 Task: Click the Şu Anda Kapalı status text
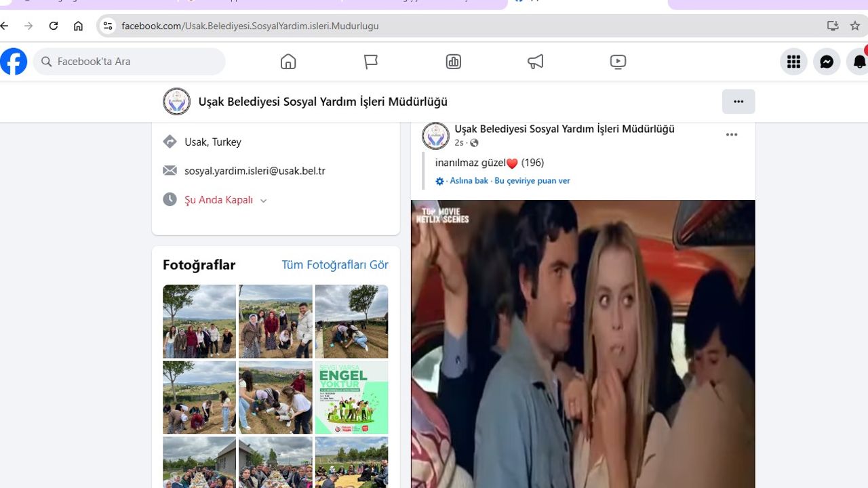(x=218, y=200)
